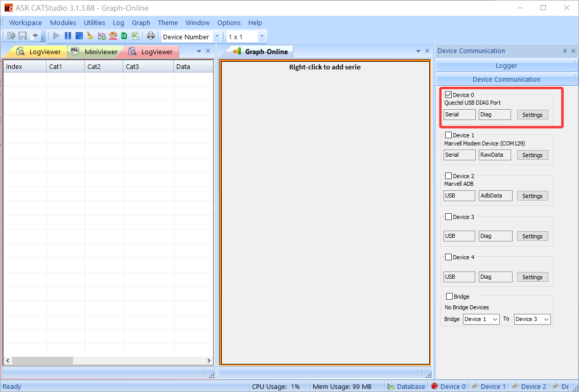Click the open file toolbar icon
Screen dimensions: 579x392
11,36
